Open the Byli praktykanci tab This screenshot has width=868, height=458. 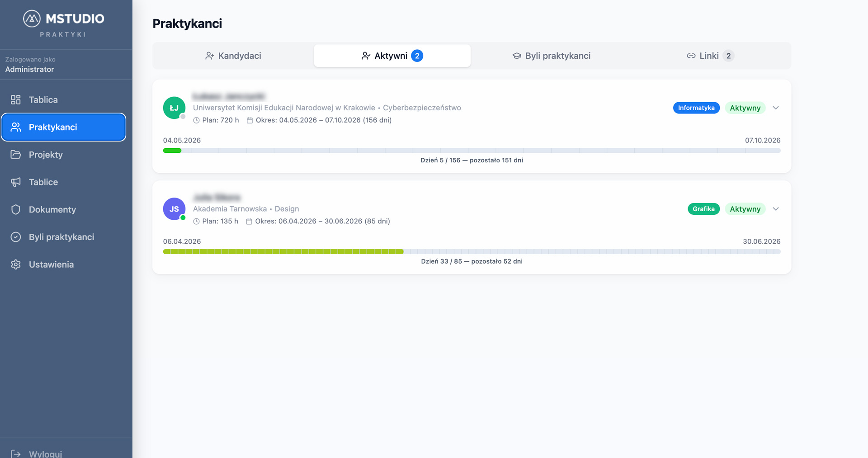(552, 56)
